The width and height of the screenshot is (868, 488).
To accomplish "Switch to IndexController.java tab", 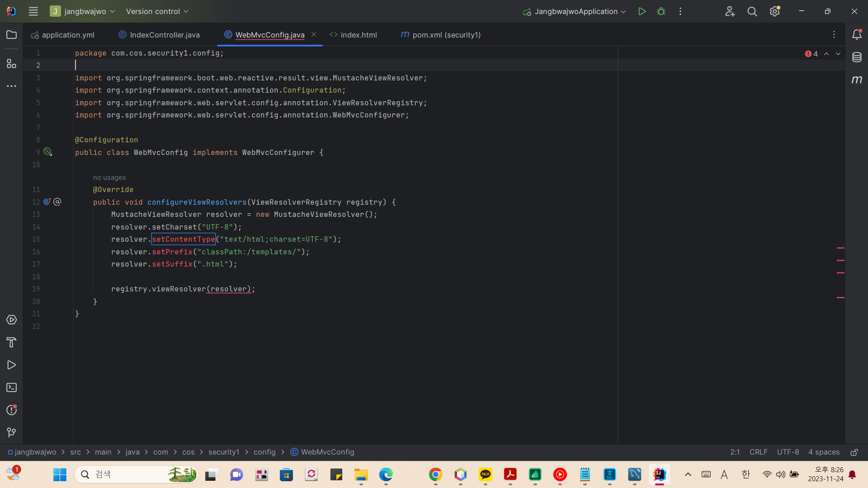I will [x=159, y=35].
